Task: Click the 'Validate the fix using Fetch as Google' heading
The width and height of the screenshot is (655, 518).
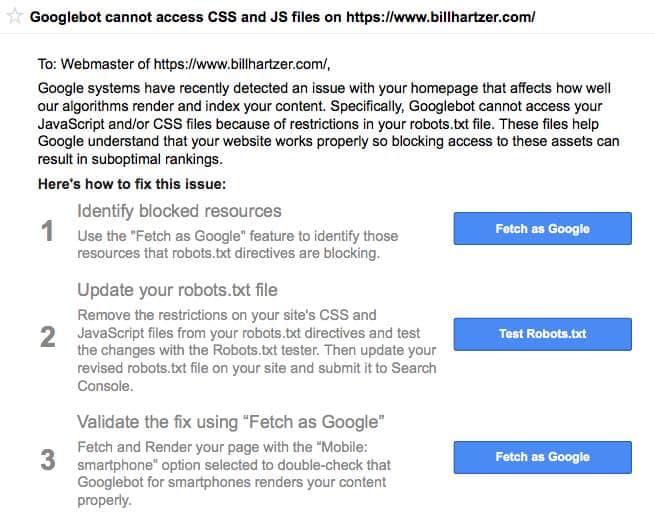Action: pyautogui.click(x=231, y=422)
